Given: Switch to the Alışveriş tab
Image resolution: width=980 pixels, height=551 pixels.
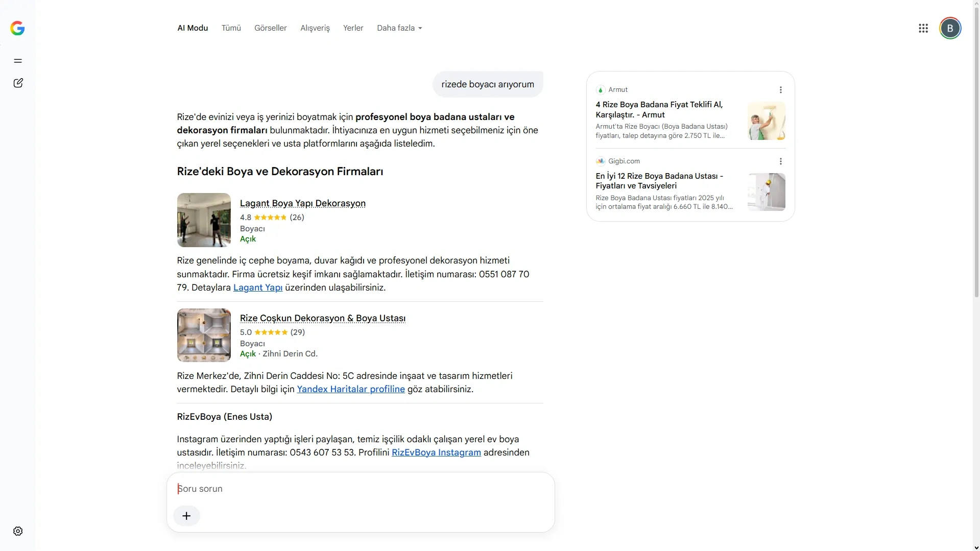Looking at the screenshot, I should (x=315, y=28).
